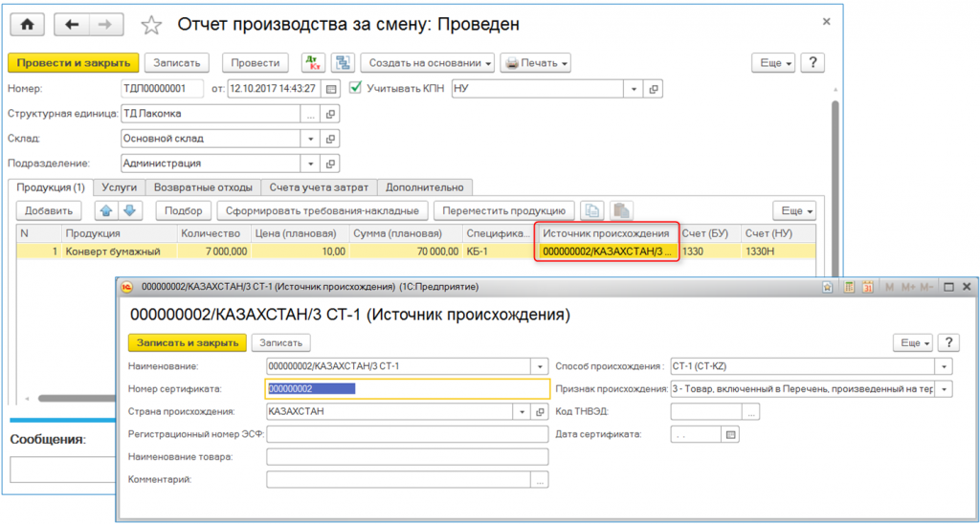This screenshot has height=524, width=980.
Task: Open the Печать dropdown menu
Action: [x=536, y=63]
